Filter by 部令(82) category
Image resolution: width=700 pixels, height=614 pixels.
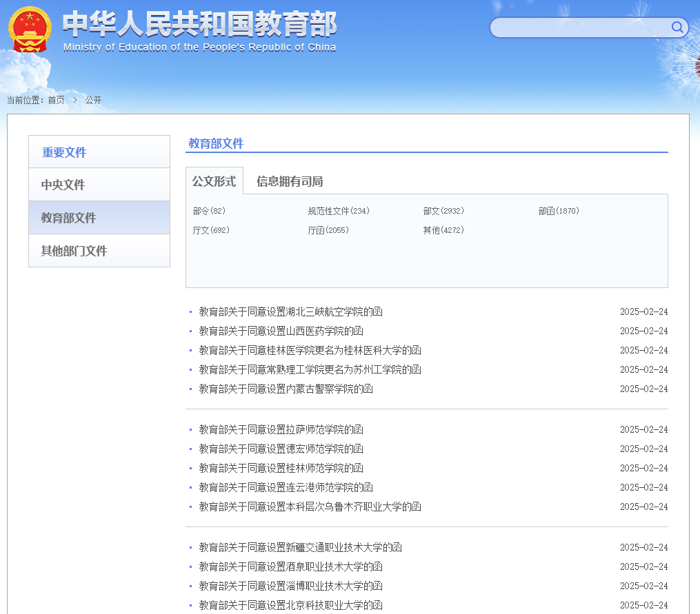pos(209,211)
